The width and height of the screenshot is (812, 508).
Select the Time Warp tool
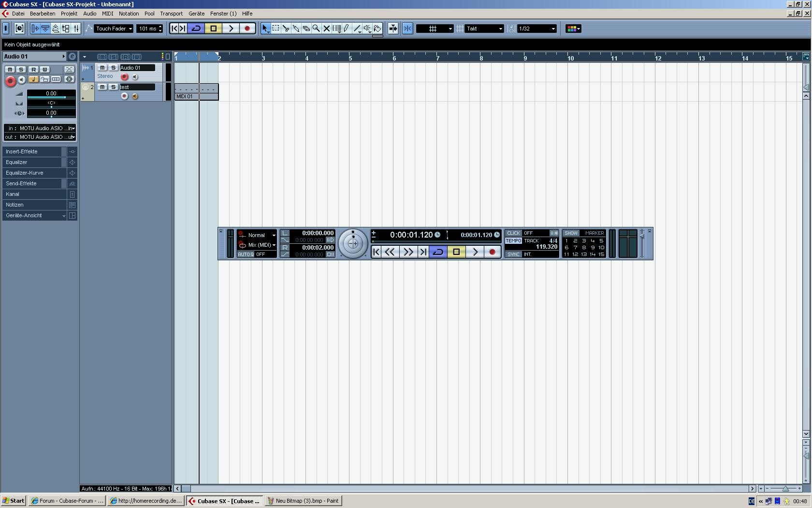pos(336,29)
